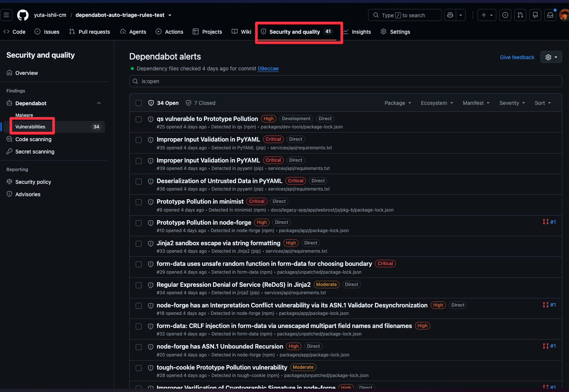The width and height of the screenshot is (569, 392).
Task: Open the user avatar menu
Action: [x=564, y=15]
